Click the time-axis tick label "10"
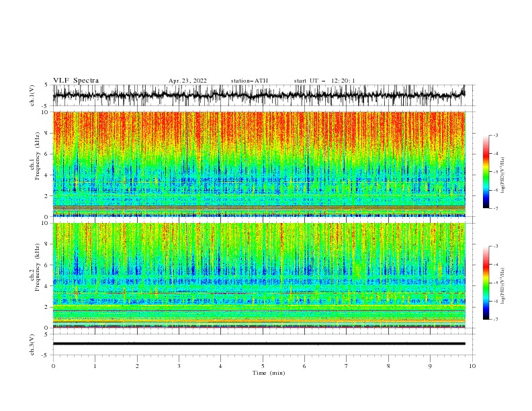Viewport: 532px width, 411px height. 472,366
